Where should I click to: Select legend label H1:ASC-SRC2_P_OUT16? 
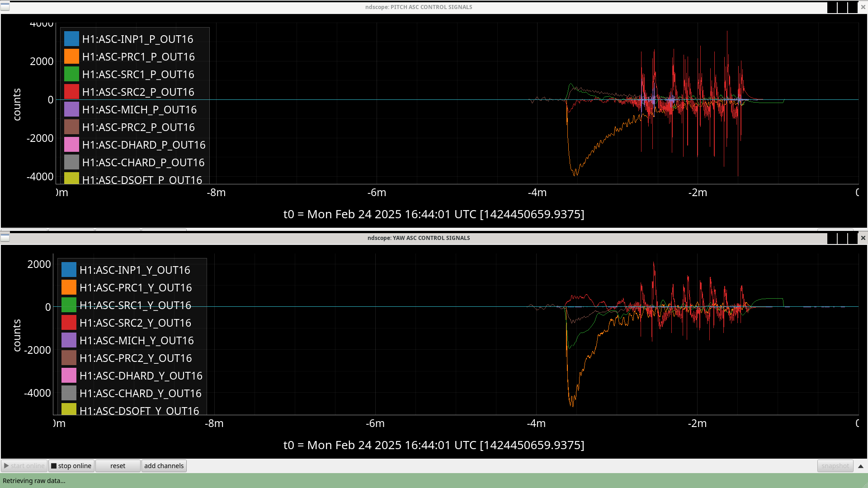[x=138, y=92]
